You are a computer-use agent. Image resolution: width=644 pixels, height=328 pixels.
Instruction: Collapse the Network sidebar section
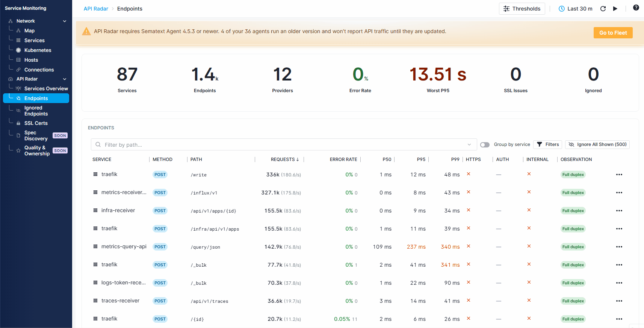(x=65, y=21)
